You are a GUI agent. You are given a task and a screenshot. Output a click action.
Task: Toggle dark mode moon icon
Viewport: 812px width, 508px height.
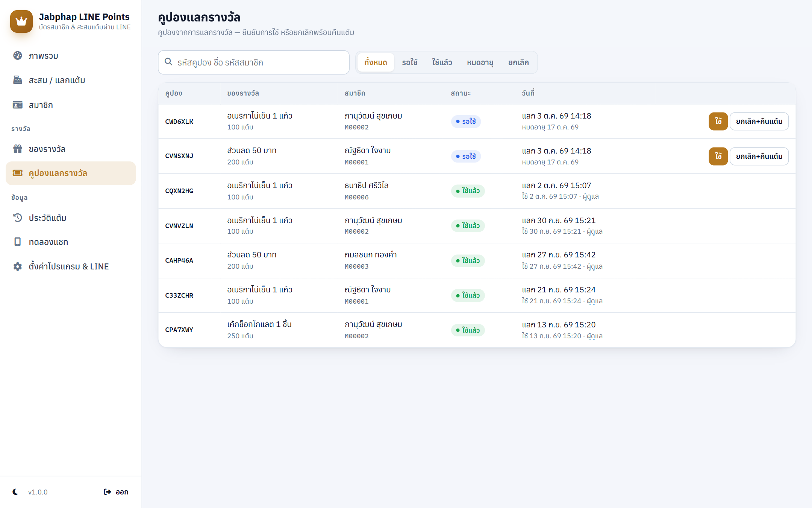(x=15, y=492)
